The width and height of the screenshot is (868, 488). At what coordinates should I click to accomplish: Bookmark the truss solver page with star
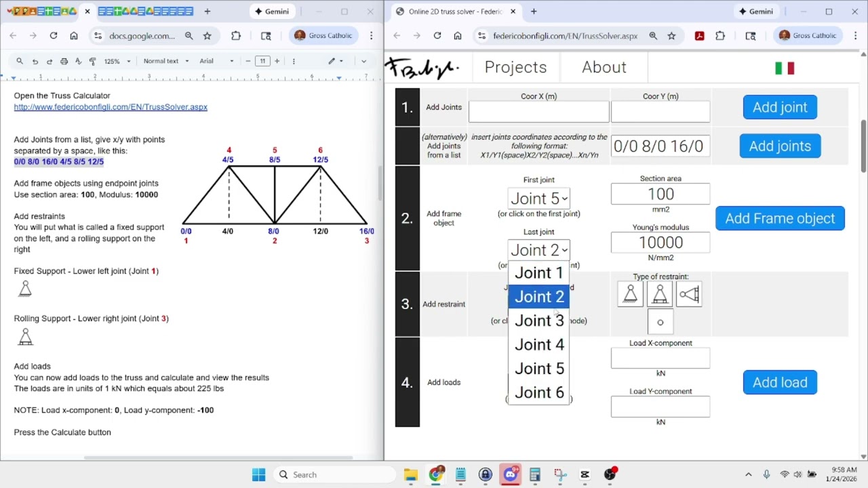[x=671, y=36]
